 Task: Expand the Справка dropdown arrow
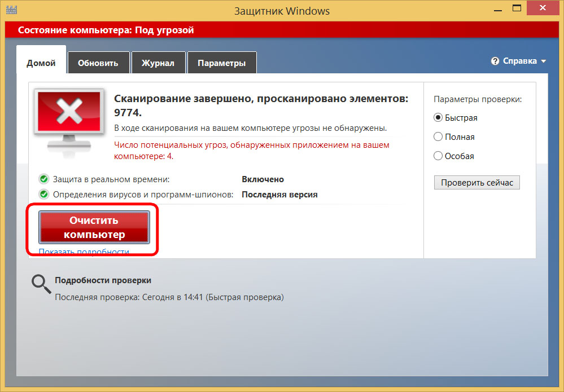pyautogui.click(x=544, y=61)
